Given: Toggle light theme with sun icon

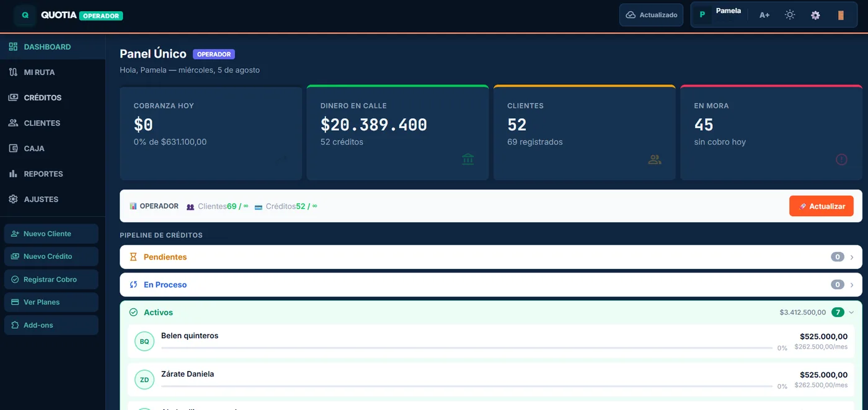Looking at the screenshot, I should click(x=790, y=15).
